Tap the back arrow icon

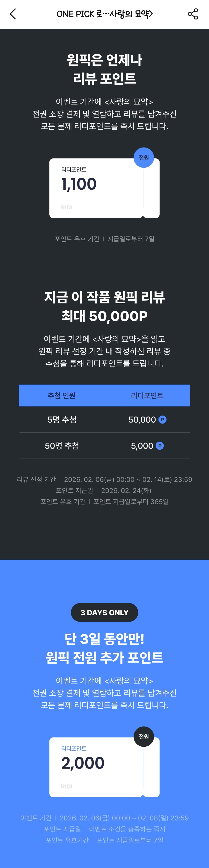[x=13, y=14]
